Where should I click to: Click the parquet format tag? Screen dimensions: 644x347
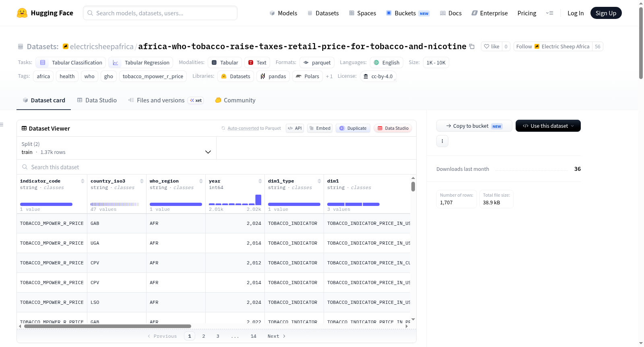tap(317, 62)
